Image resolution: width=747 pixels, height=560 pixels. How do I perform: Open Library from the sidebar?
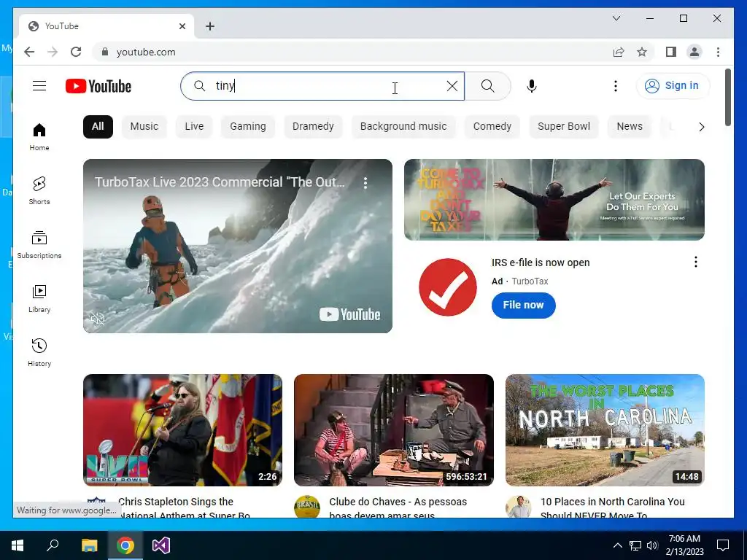(x=39, y=298)
